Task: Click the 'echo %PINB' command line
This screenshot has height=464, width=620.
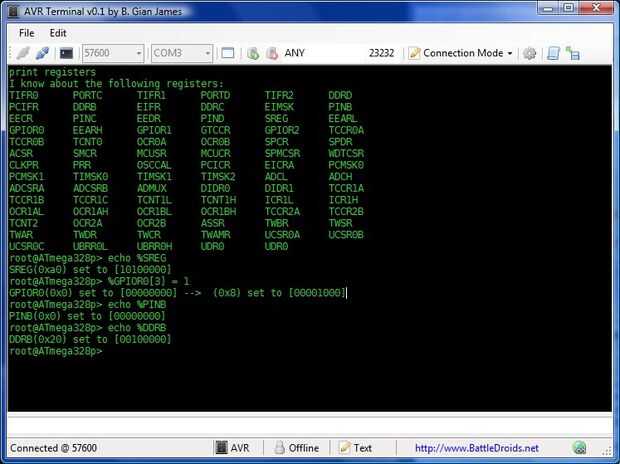Action: coord(88,305)
